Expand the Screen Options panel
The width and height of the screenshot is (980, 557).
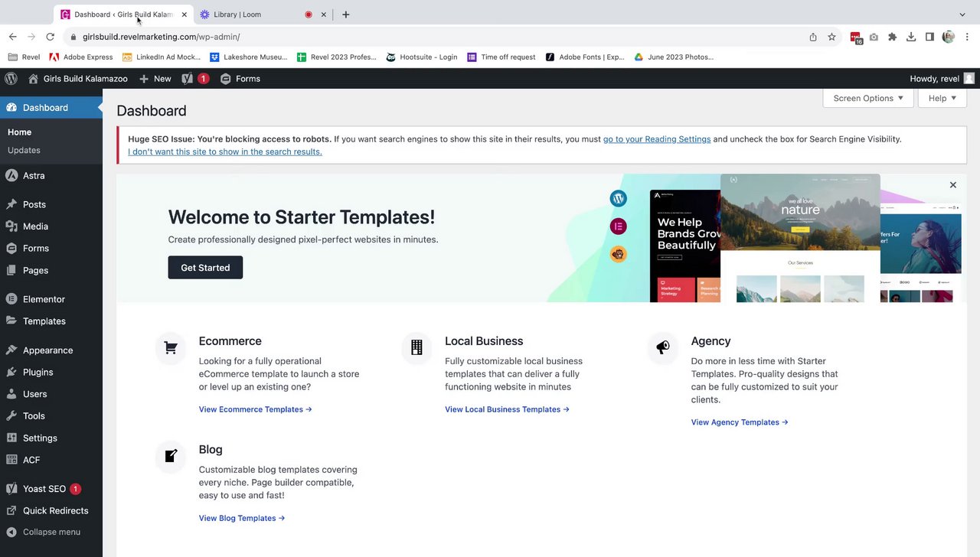tap(868, 98)
